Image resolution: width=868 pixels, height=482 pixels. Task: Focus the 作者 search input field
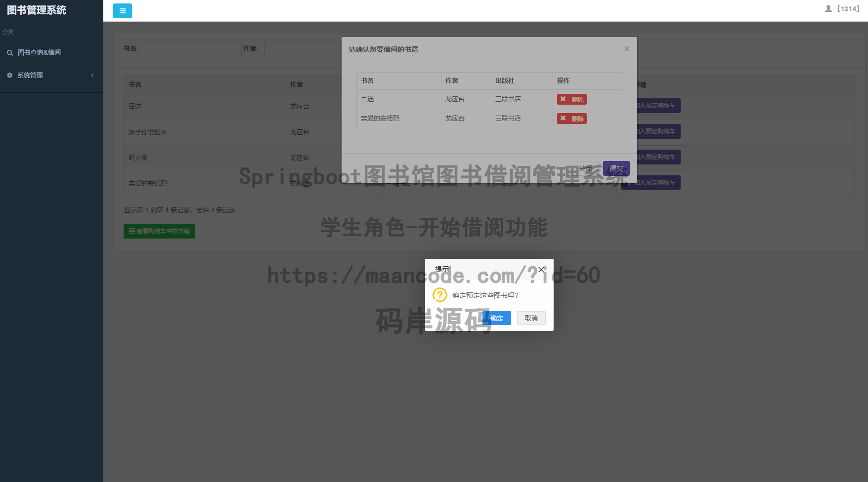pos(303,49)
